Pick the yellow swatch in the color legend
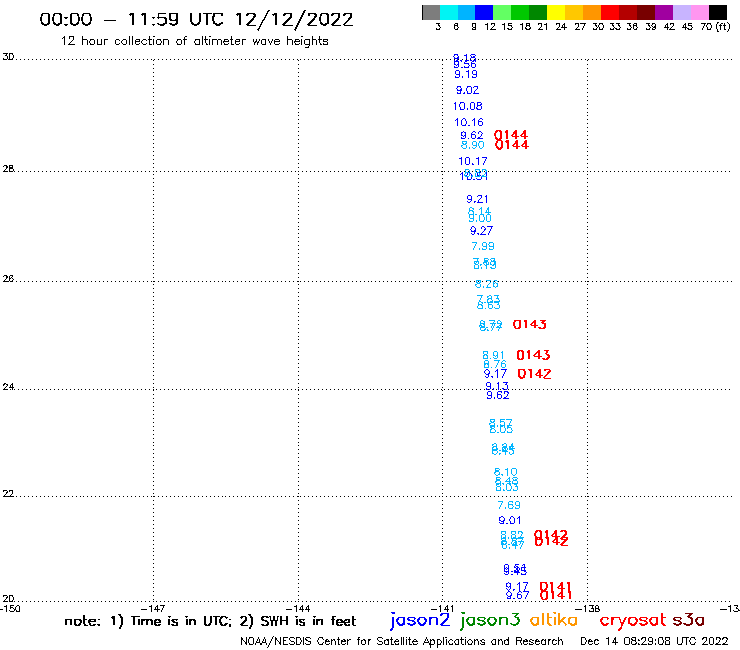 556,12
